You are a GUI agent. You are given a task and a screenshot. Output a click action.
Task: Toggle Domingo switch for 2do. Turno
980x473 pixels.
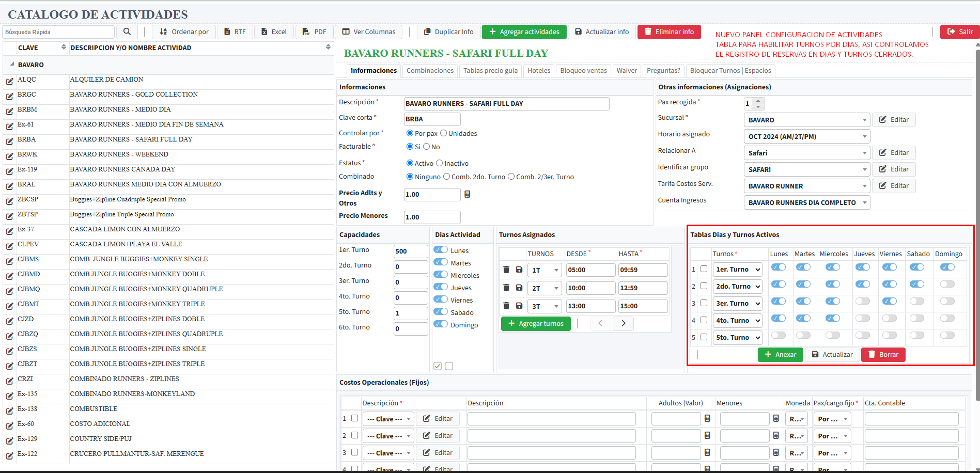click(947, 285)
